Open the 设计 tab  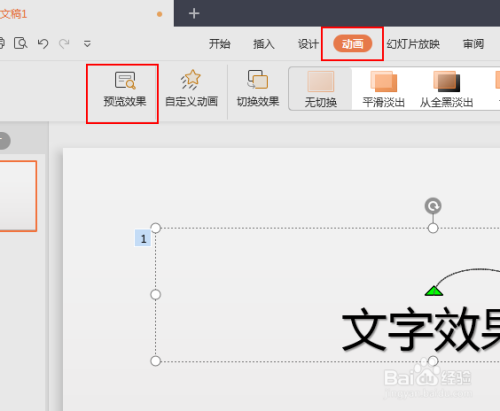pos(308,44)
